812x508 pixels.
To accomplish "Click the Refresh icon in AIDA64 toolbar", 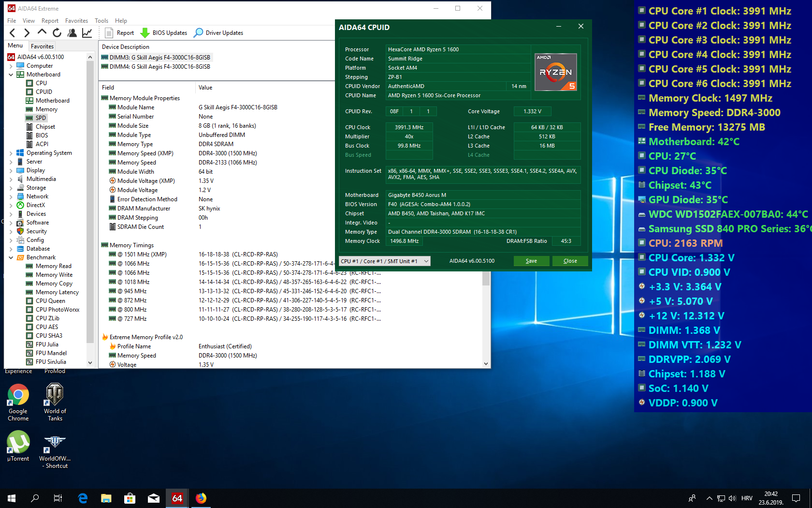I will click(57, 33).
